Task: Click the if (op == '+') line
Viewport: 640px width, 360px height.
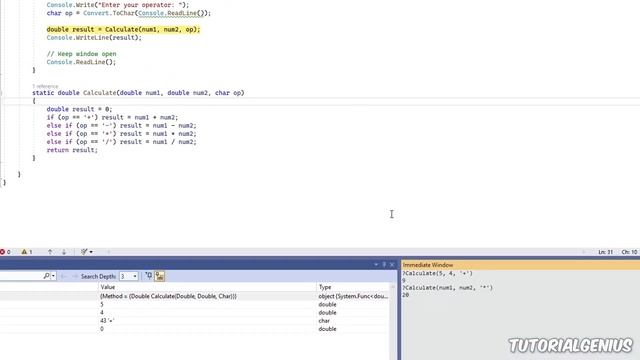Action: point(112,118)
